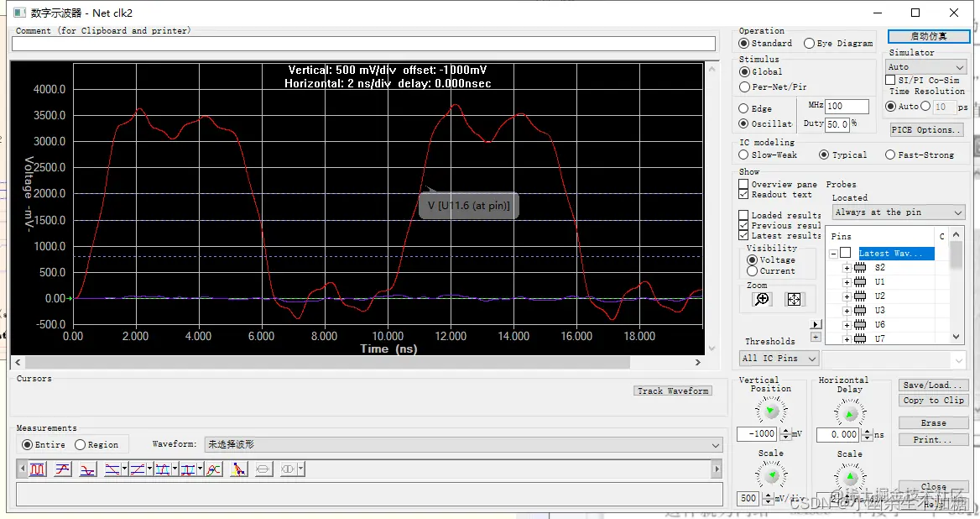
Task: Click Copy to Clip button
Action: [x=934, y=401]
